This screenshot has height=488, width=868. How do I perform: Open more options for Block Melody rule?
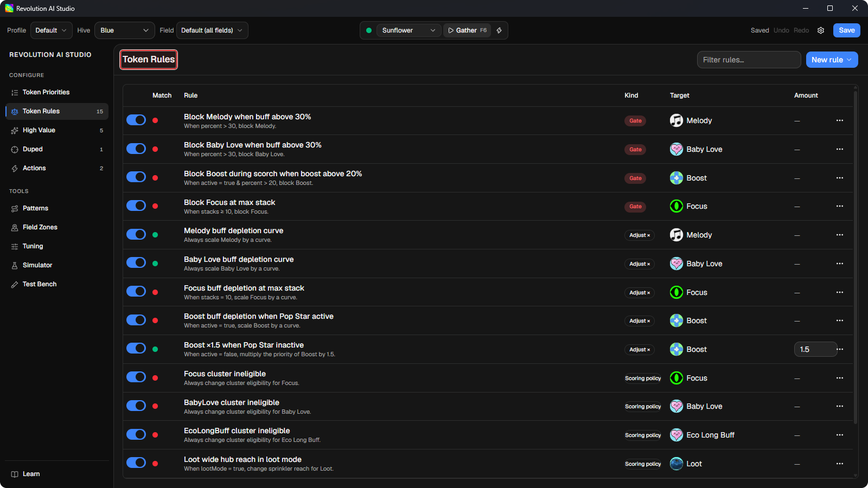tap(840, 120)
